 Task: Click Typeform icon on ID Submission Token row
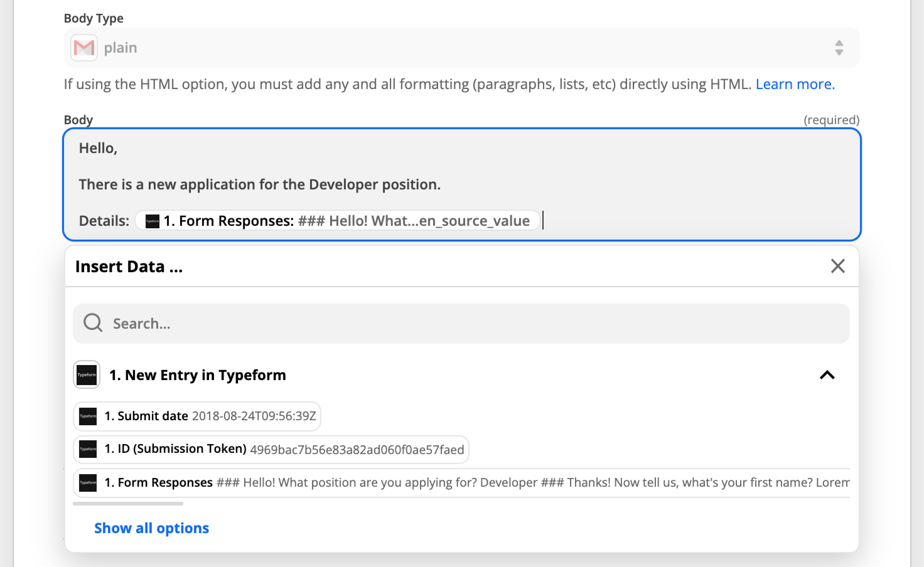pos(88,449)
